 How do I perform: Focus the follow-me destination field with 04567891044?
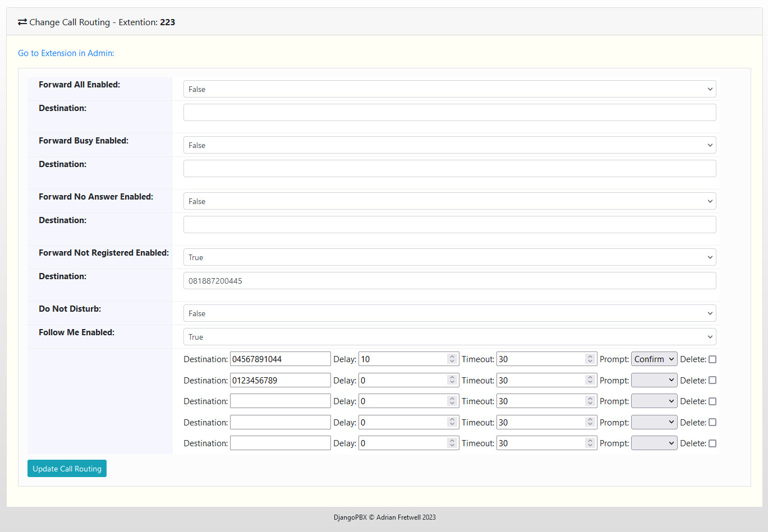[280, 359]
